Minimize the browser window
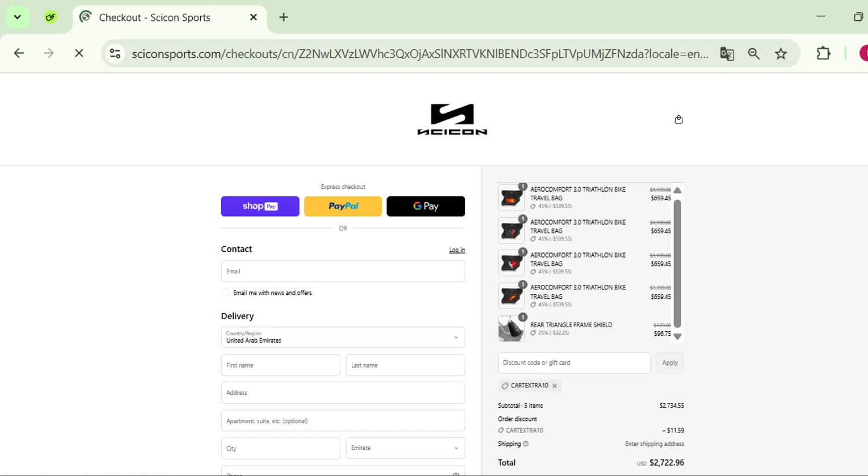This screenshot has width=868, height=476. tap(821, 17)
